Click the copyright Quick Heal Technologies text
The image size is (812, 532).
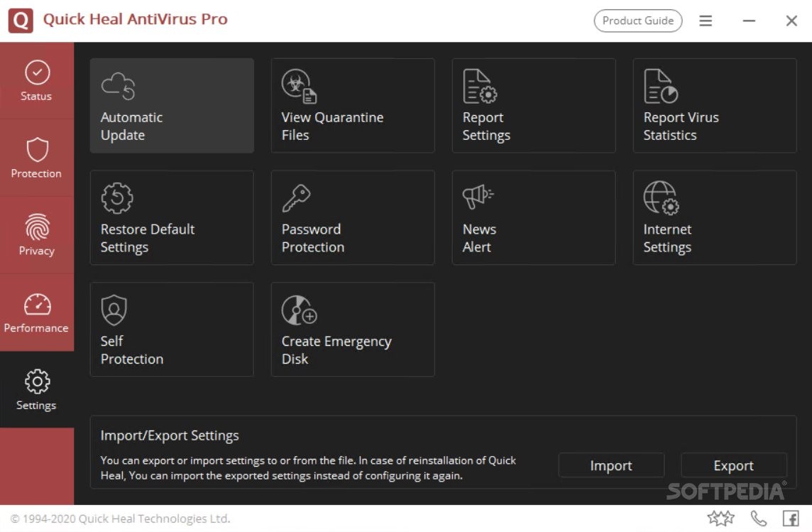coord(120,519)
